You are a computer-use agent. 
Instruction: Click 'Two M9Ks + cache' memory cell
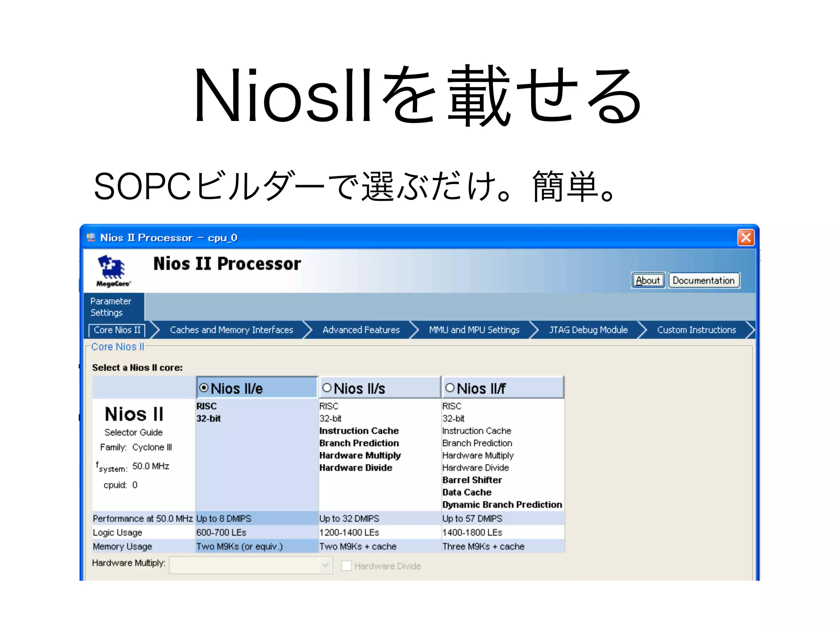coord(380,546)
